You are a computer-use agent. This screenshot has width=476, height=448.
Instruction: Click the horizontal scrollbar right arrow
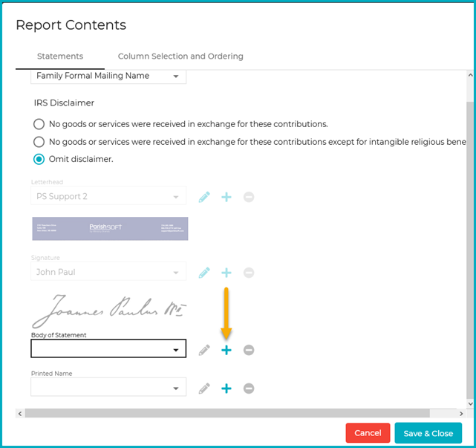click(461, 413)
